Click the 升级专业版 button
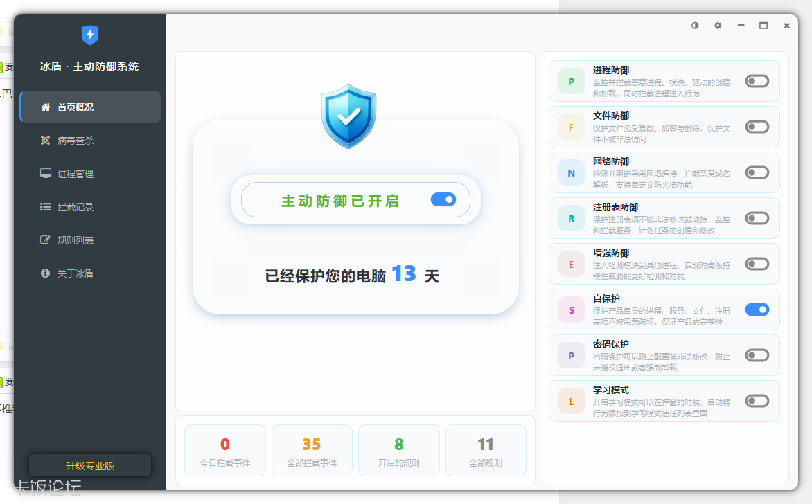The image size is (812, 504). pos(90,465)
